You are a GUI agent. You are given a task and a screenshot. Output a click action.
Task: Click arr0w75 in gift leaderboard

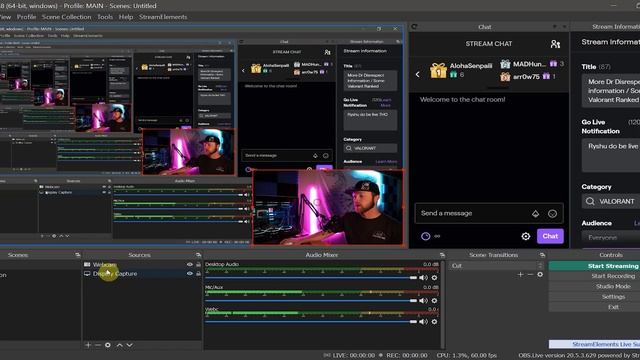coord(526,76)
